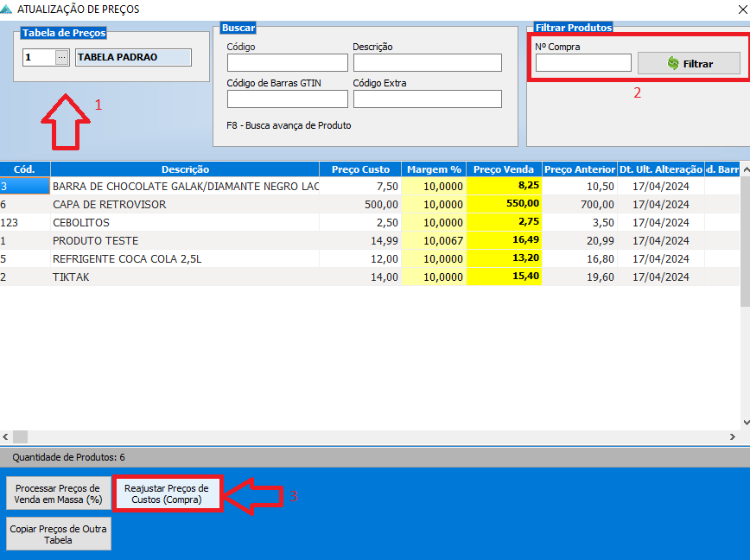
Task: Click the TABELA PADRAO name field
Action: click(133, 57)
